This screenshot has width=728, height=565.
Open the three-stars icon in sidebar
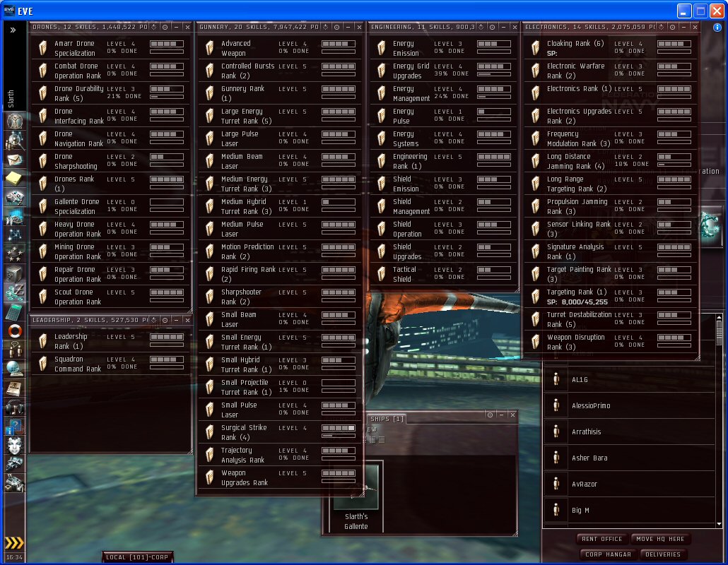click(x=14, y=254)
